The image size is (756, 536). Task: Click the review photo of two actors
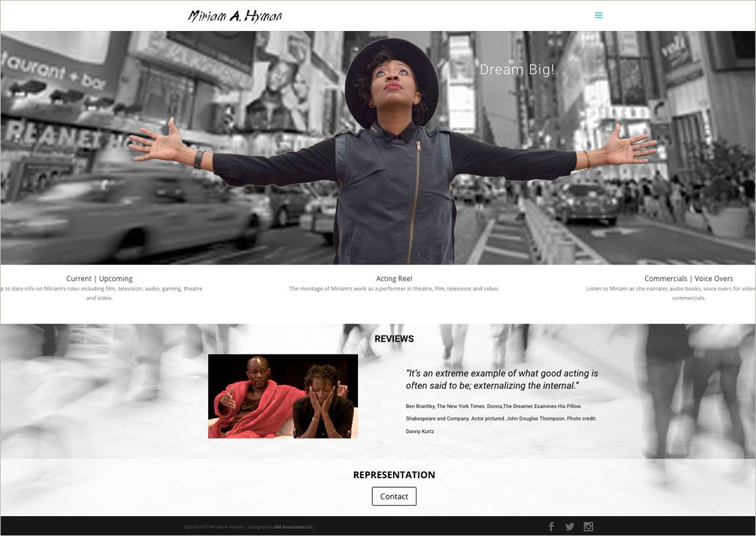(283, 397)
